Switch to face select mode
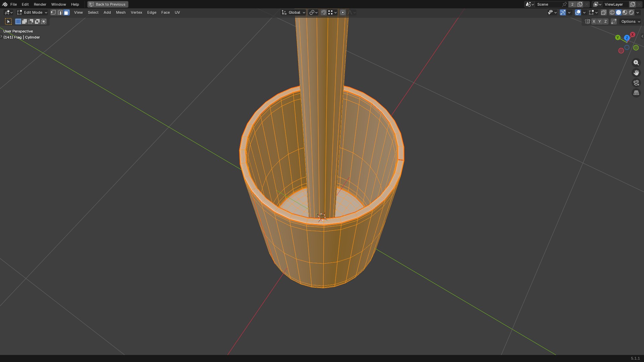Viewport: 644px width, 362px height. pyautogui.click(x=66, y=12)
